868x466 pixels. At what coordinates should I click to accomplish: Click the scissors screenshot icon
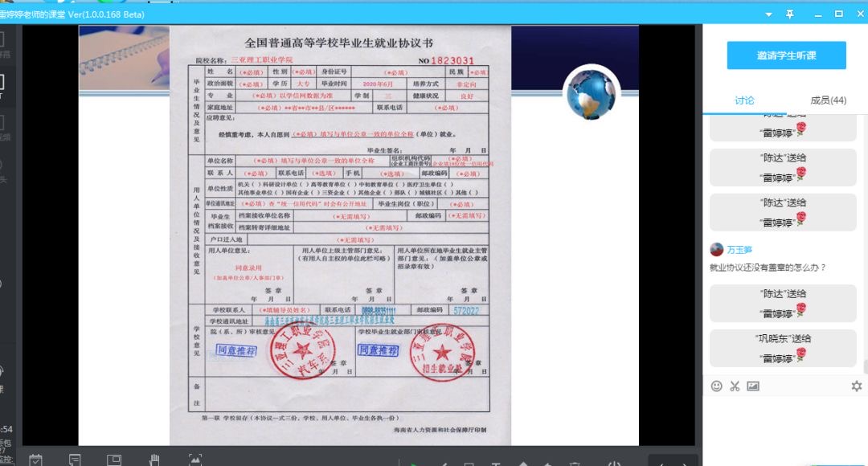point(735,386)
